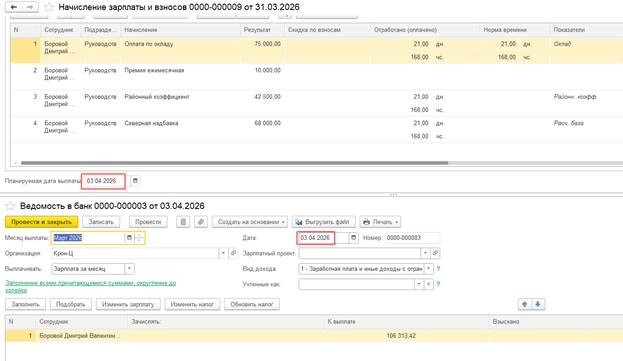
Task: Click the horizontal scrollbar of accruals table
Action: [x=234, y=163]
